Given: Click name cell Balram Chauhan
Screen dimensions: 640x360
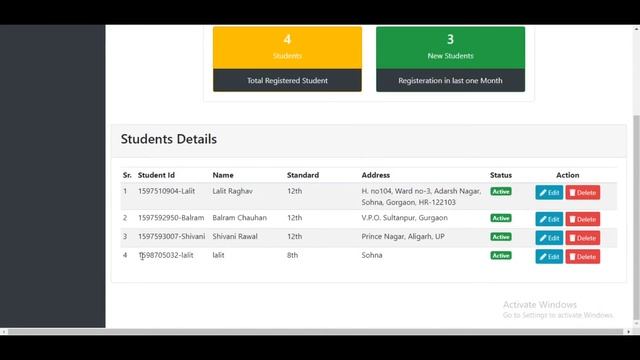Looking at the screenshot, I should [240, 218].
